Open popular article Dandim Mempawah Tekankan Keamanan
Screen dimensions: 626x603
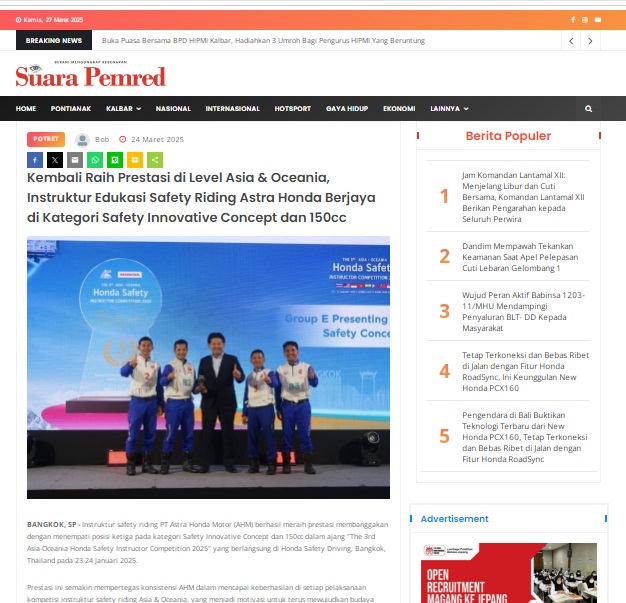coord(520,257)
